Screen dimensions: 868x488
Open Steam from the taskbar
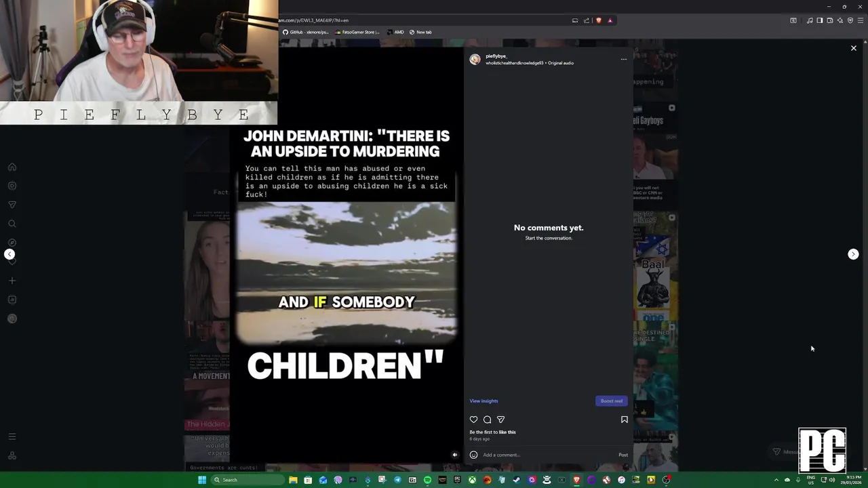pyautogui.click(x=517, y=480)
